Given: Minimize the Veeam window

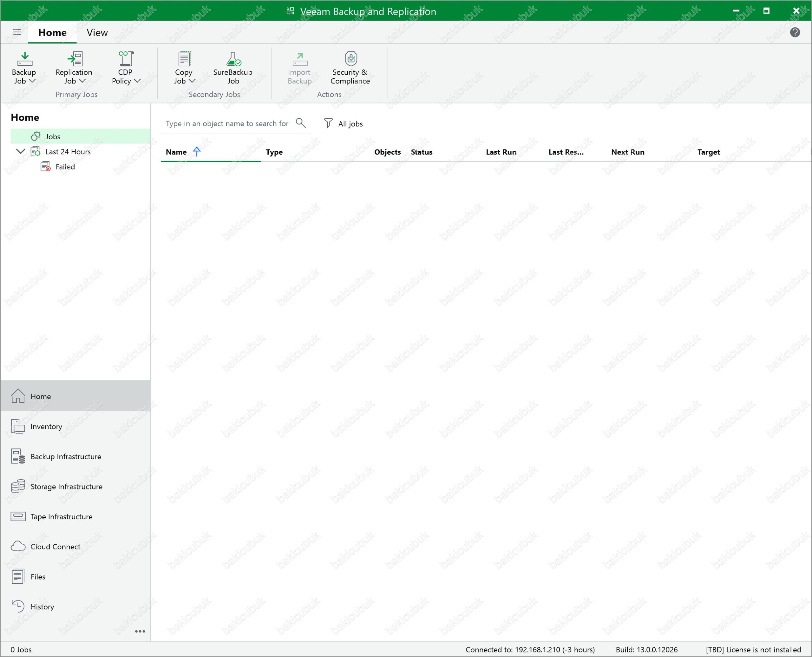Looking at the screenshot, I should 736,10.
